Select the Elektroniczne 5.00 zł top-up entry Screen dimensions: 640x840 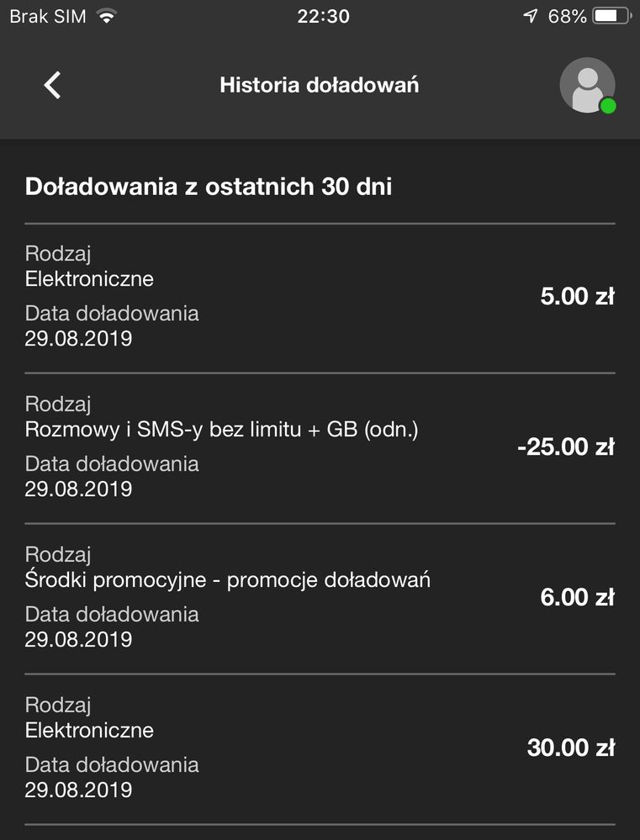pyautogui.click(x=252, y=297)
